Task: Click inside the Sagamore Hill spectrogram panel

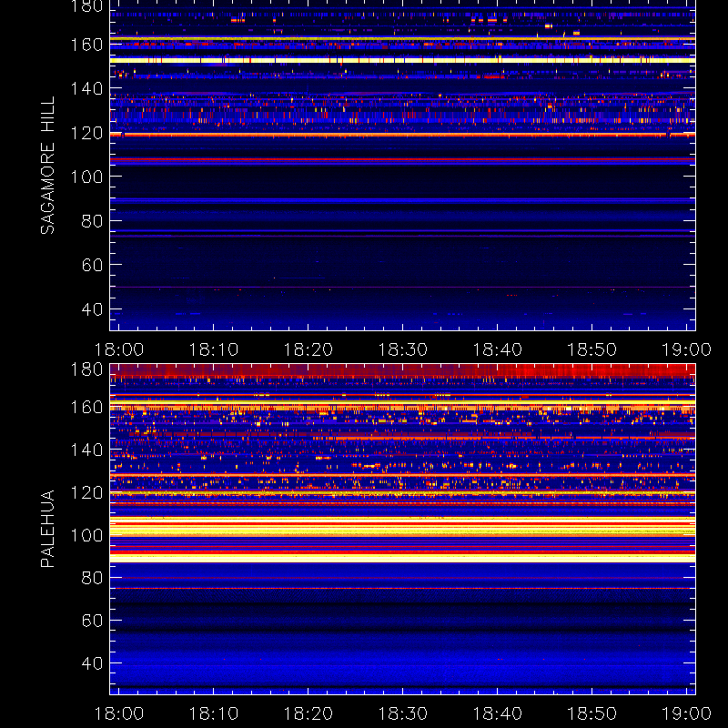Action: 402,166
